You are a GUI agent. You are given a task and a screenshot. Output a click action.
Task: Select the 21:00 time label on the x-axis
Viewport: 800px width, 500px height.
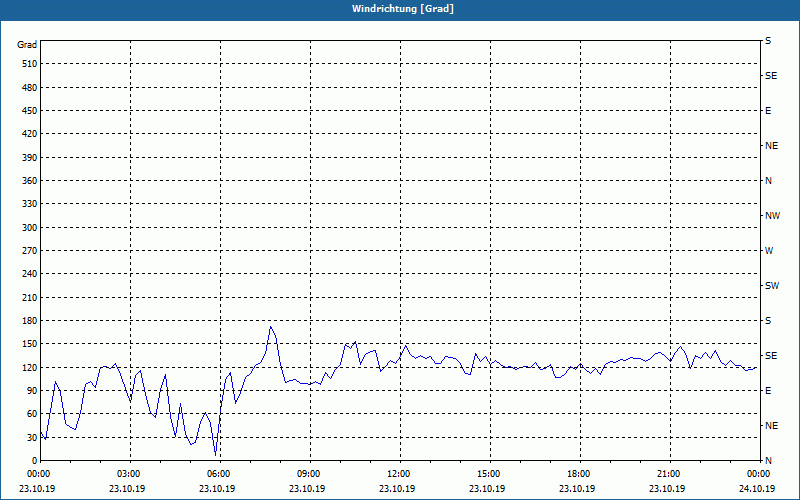pyautogui.click(x=670, y=474)
